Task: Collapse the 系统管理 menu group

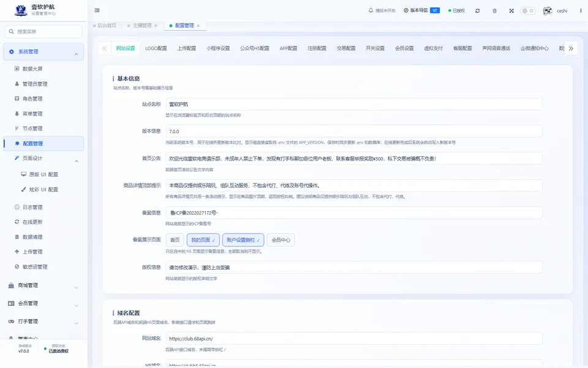Action: point(43,52)
